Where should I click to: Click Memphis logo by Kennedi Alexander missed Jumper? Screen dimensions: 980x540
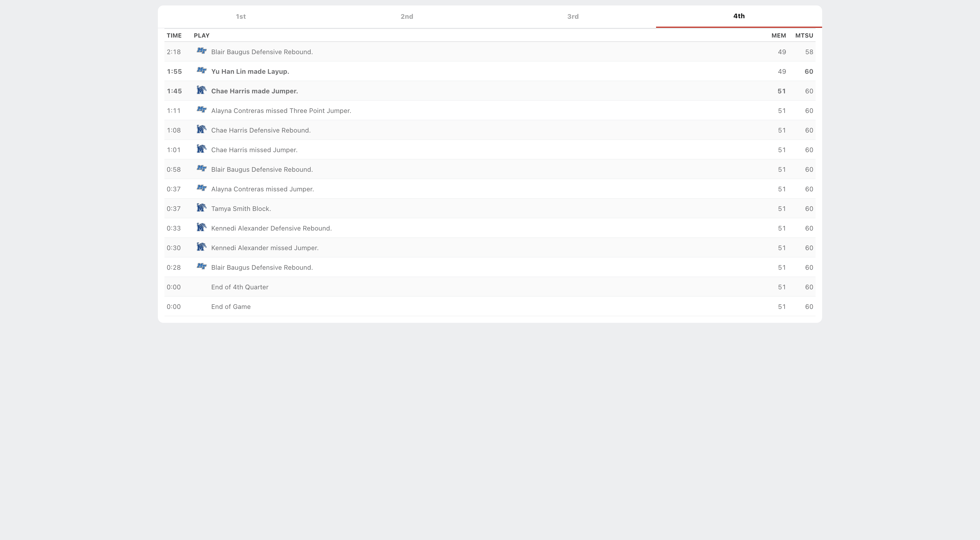point(201,247)
